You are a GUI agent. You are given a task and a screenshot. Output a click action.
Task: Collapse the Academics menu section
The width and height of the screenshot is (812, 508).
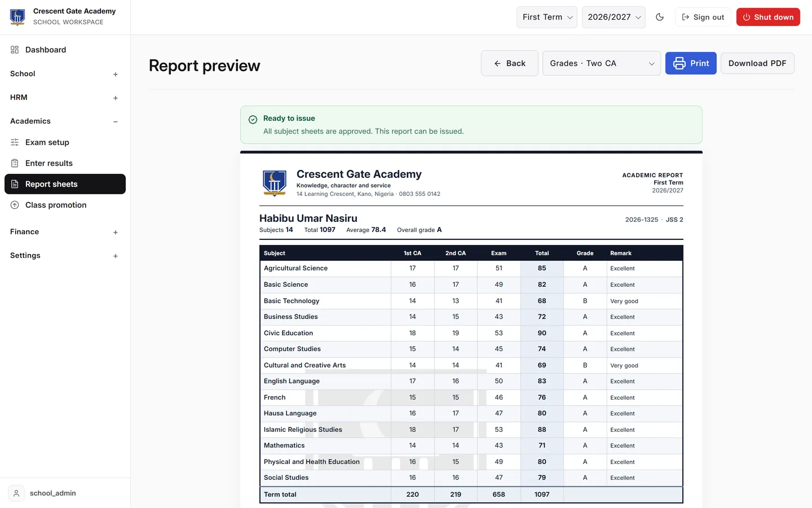(65, 121)
